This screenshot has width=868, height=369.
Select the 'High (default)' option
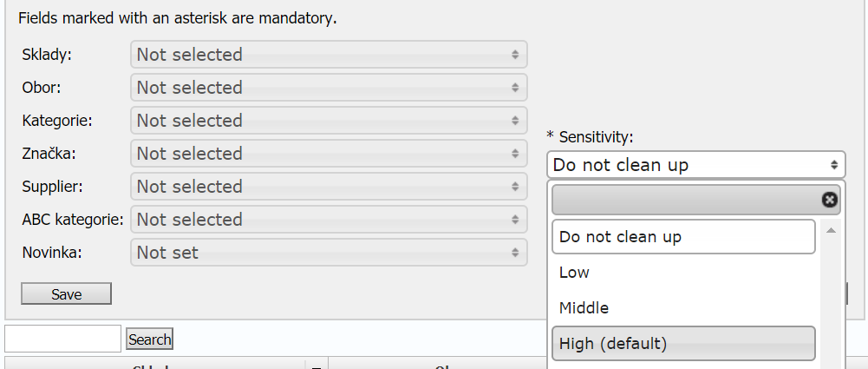(683, 344)
